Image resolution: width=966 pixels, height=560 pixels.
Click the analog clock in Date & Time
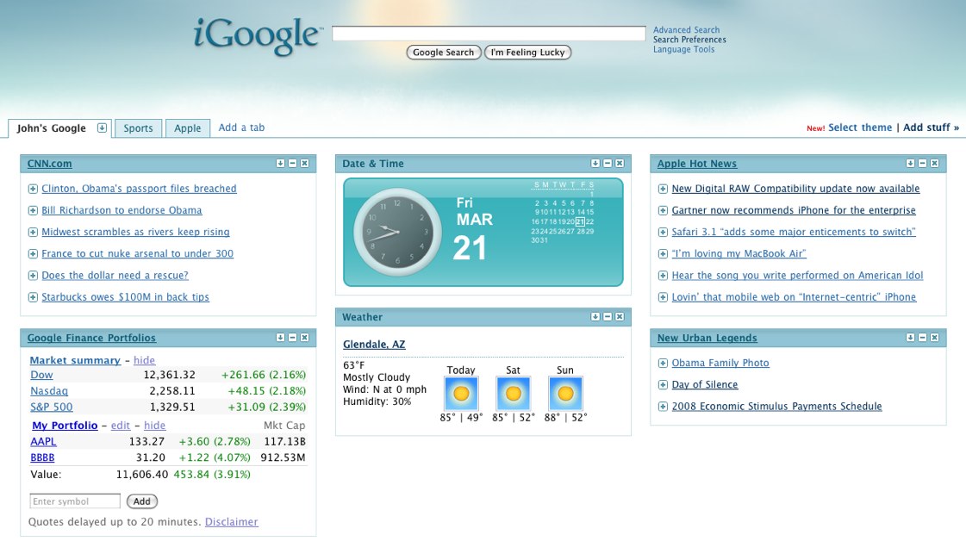click(397, 233)
